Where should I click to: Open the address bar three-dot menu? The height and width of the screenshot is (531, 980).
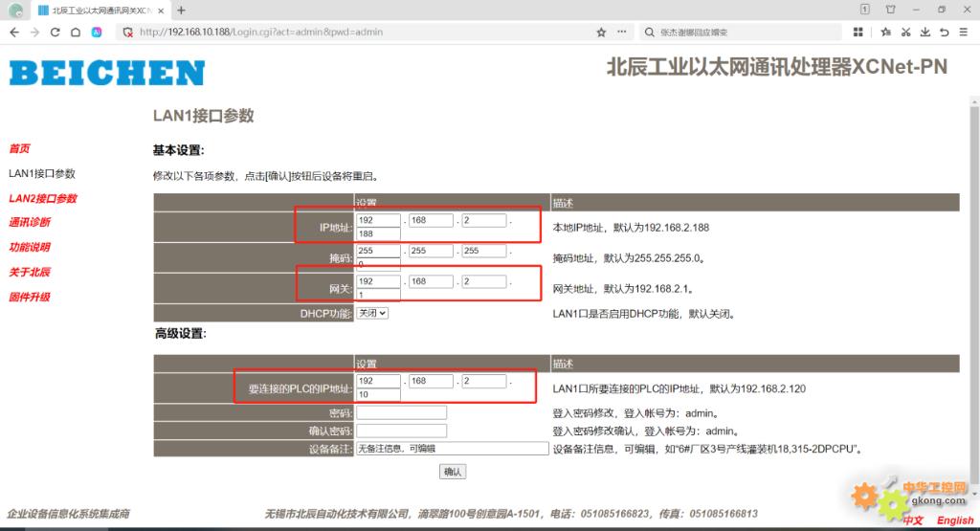[x=621, y=32]
